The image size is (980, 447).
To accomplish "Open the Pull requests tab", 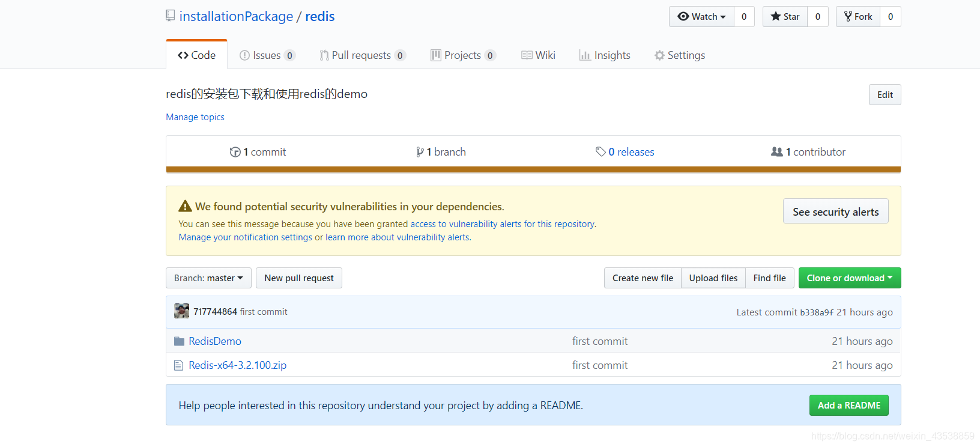I will pos(363,55).
